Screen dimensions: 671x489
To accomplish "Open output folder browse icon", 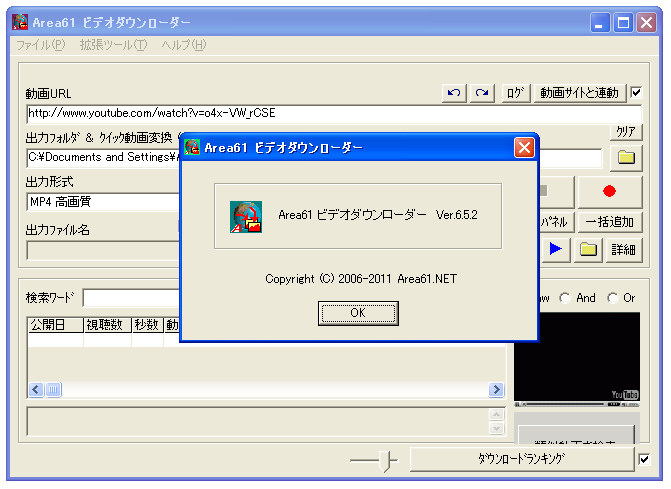I will click(x=626, y=158).
